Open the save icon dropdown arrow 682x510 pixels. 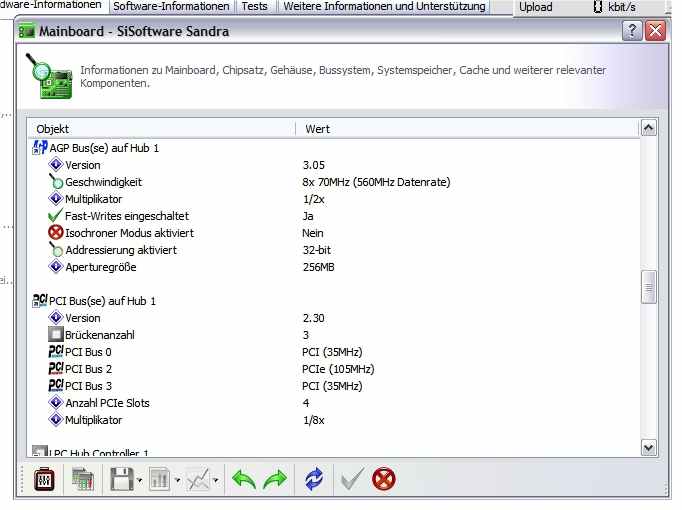(x=140, y=480)
